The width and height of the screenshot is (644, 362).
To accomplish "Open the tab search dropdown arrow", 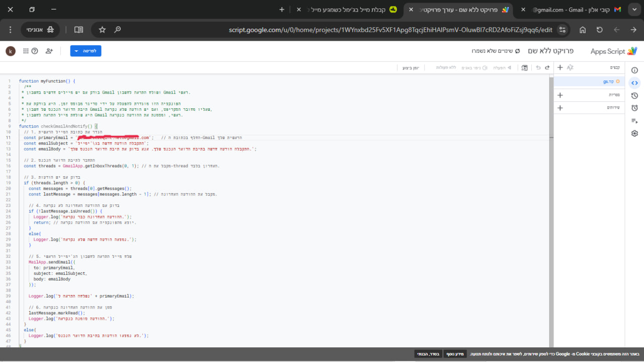I will (x=634, y=10).
